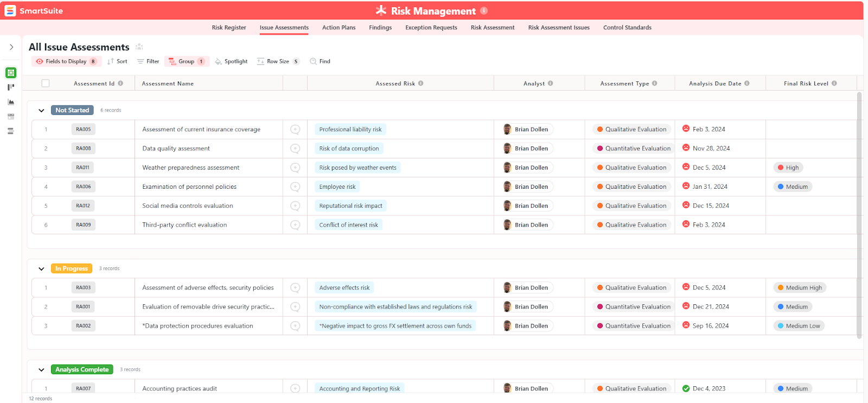Screen dimensions: 868x403
Task: Expand the left sidebar panel
Action: click(11, 47)
